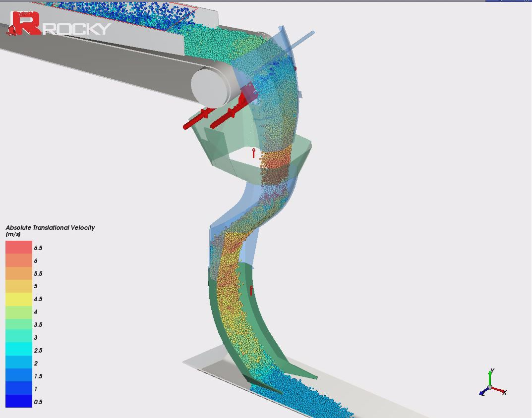The width and height of the screenshot is (532, 418).
Task: Click the left large red arrow near pulley
Action: (196, 119)
